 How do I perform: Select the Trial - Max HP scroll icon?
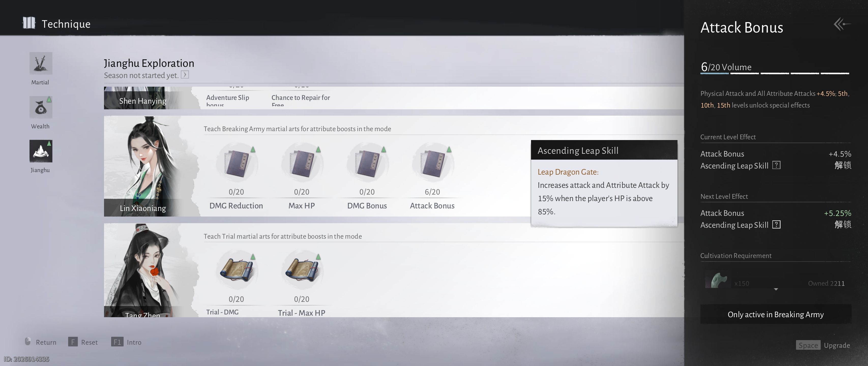coord(302,271)
